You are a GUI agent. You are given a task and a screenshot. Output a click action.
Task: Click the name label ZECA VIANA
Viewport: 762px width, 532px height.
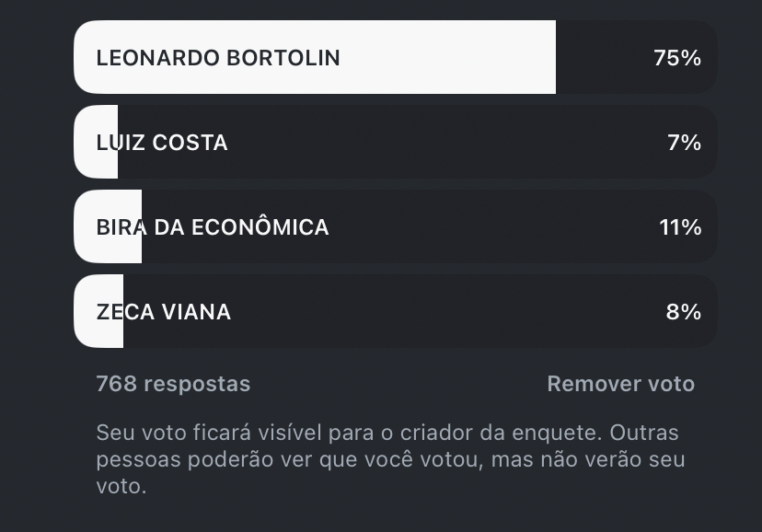tap(164, 311)
